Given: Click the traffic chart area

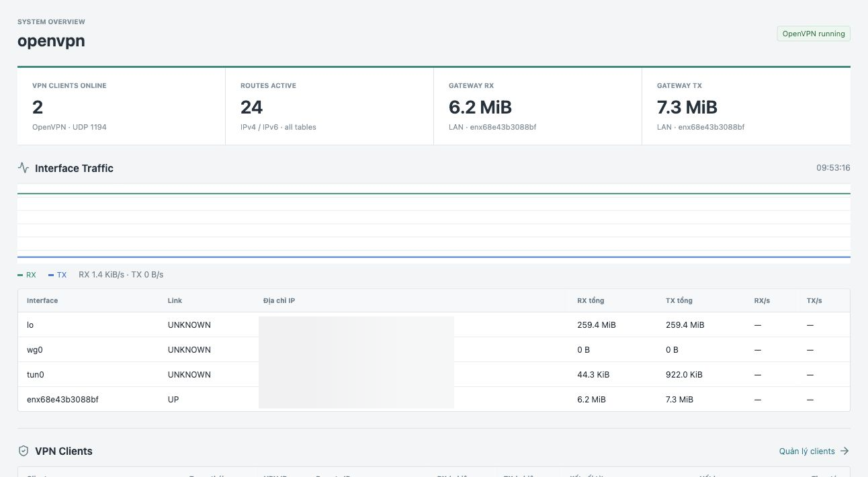Looking at the screenshot, I should pyautogui.click(x=434, y=224).
